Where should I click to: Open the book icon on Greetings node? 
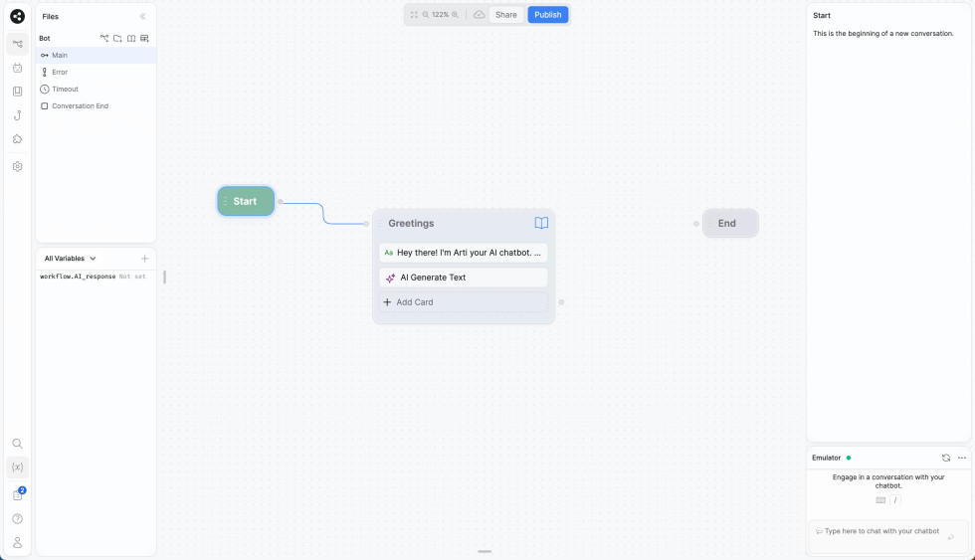point(541,224)
